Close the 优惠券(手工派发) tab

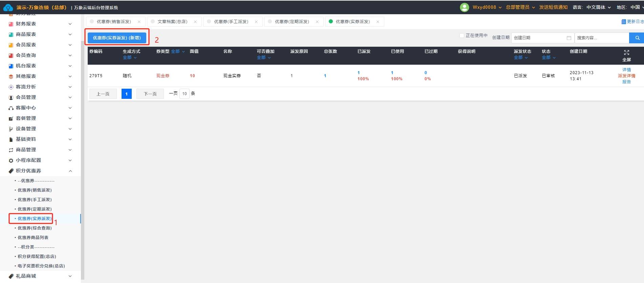click(256, 22)
